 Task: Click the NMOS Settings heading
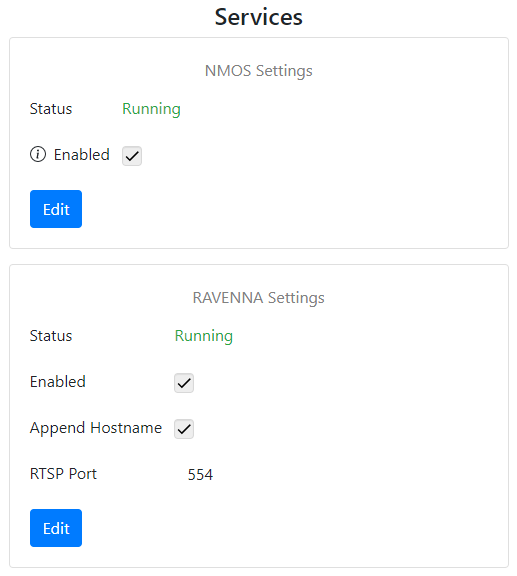coord(259,71)
